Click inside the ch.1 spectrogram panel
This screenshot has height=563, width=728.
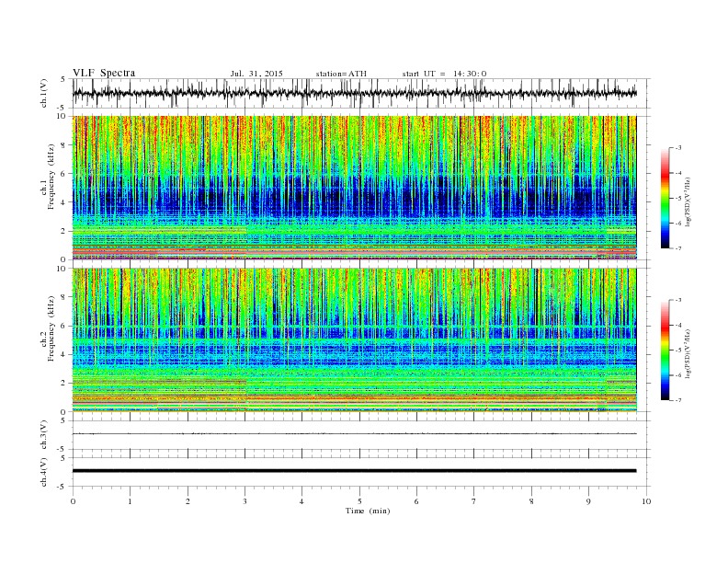[354, 188]
